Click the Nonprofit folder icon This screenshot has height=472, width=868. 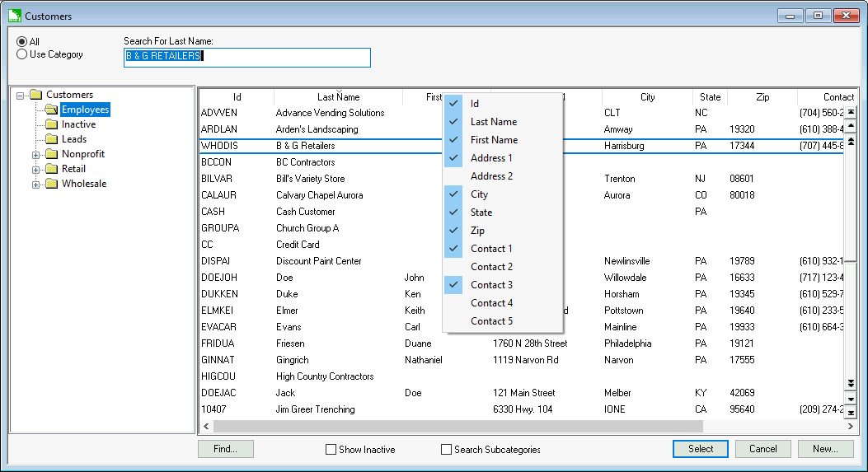click(x=51, y=154)
